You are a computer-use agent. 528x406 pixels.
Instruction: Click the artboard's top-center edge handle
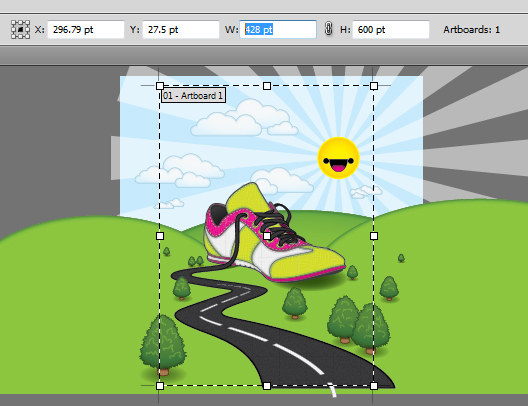[267, 86]
